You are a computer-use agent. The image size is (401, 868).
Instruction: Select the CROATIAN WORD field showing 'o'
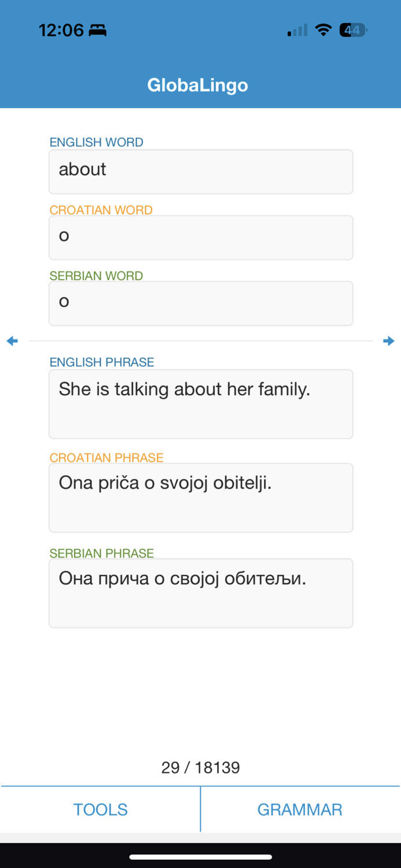[x=200, y=237]
